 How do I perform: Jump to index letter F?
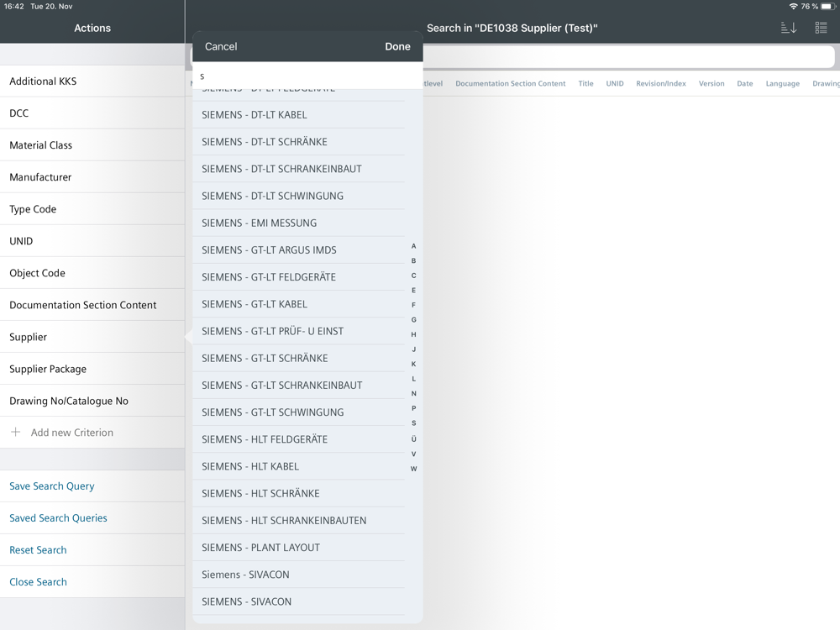(413, 306)
